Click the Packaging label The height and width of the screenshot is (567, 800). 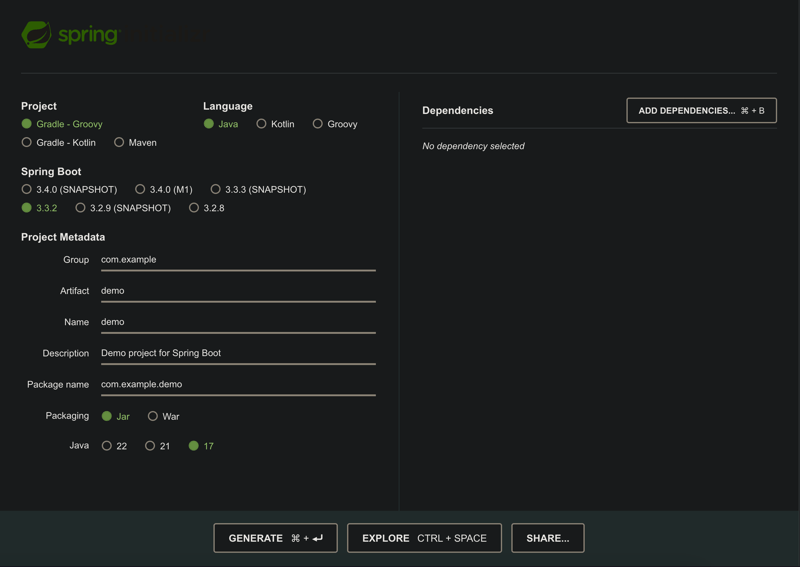point(67,415)
